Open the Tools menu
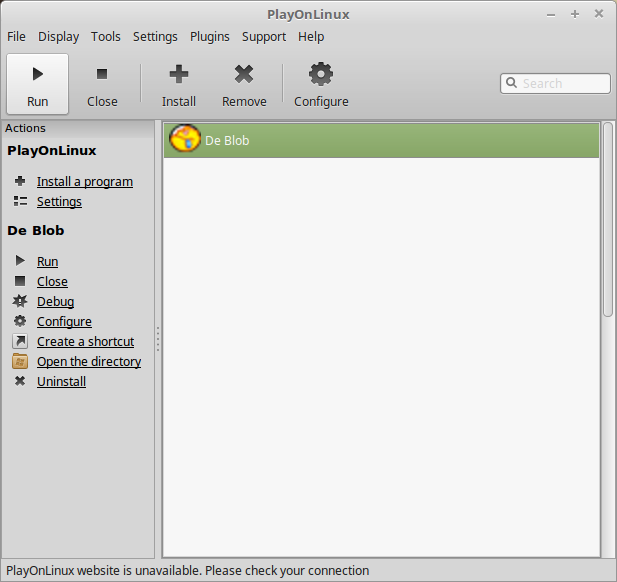This screenshot has height=582, width=617. click(106, 37)
